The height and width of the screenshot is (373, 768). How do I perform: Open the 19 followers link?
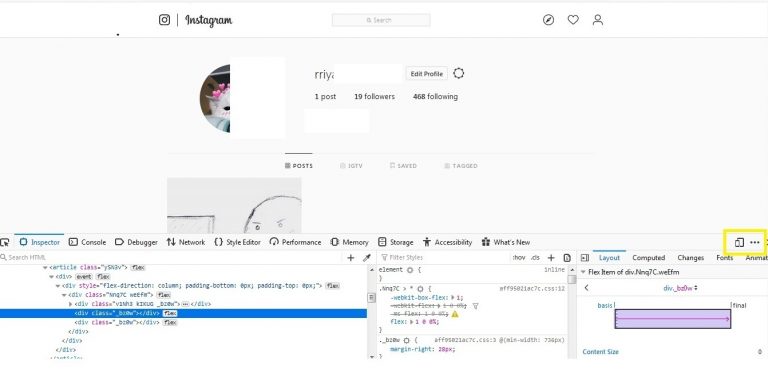pyautogui.click(x=375, y=97)
